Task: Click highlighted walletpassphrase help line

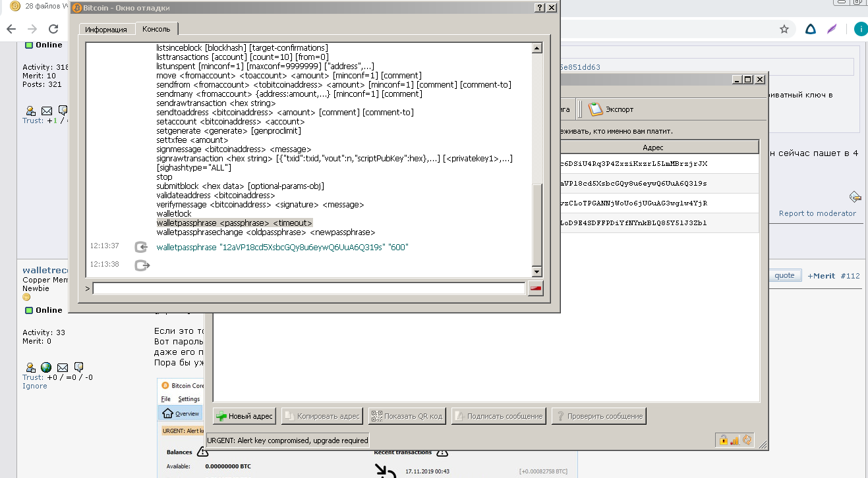Action: (234, 223)
